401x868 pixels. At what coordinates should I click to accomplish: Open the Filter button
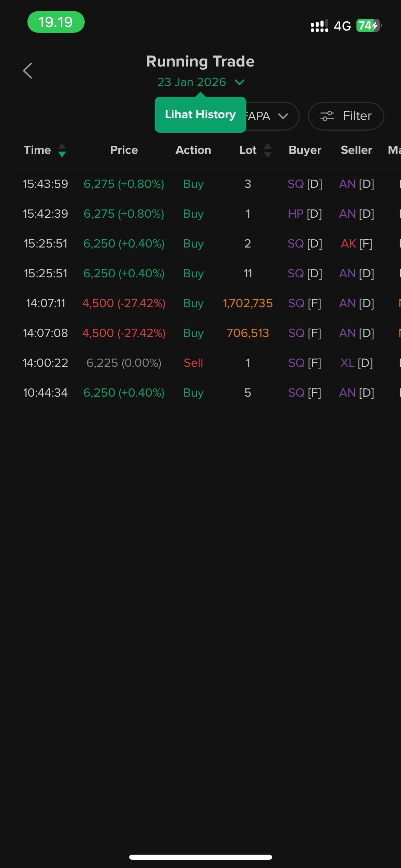[x=346, y=116]
